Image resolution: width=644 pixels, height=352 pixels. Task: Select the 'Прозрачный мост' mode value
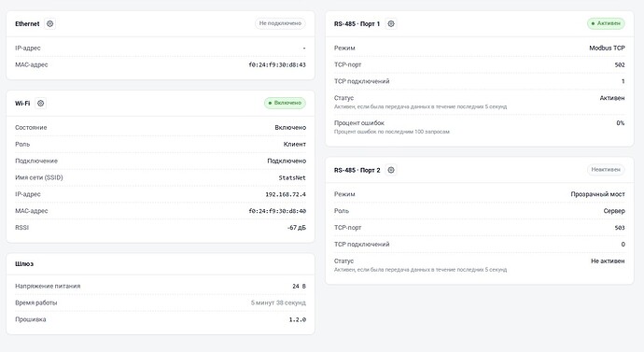pos(597,194)
